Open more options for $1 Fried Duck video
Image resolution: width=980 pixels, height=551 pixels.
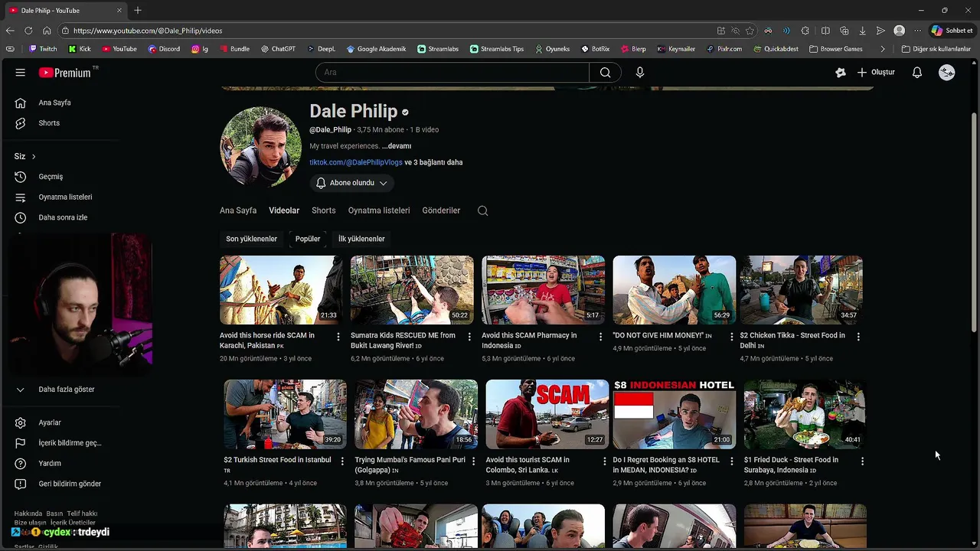(862, 461)
